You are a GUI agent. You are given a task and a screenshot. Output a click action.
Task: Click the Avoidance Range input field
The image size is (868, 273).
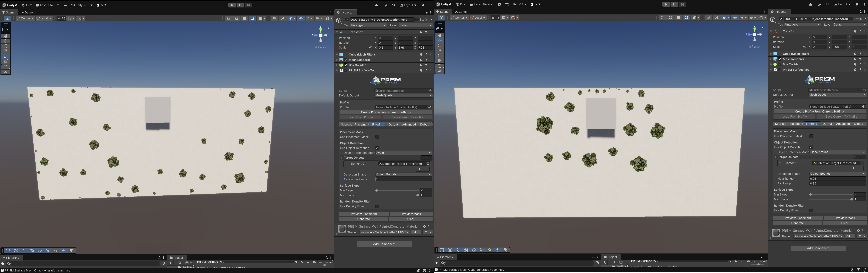point(403,179)
